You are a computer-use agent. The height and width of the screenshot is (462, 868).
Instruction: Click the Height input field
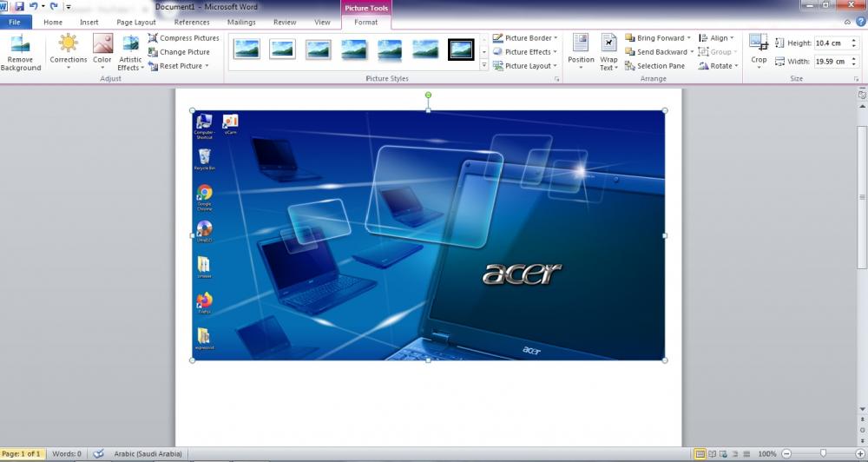[832, 43]
